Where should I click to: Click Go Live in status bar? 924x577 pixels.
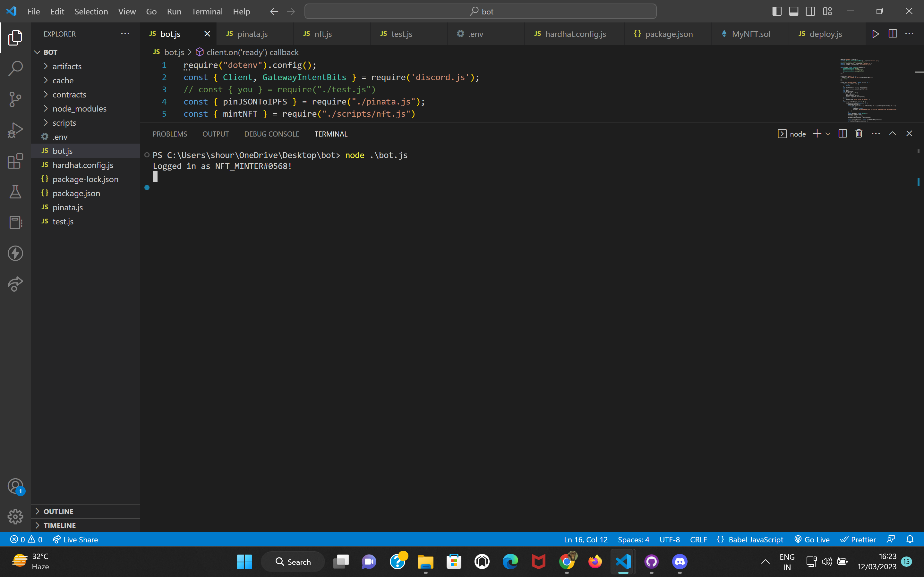pyautogui.click(x=812, y=539)
